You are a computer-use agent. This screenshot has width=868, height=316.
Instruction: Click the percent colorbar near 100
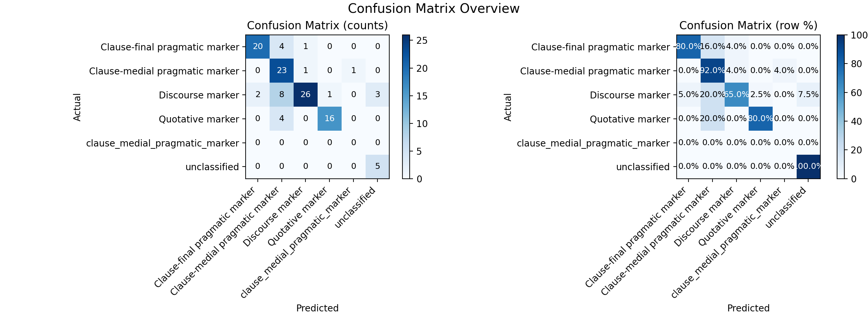click(x=841, y=37)
